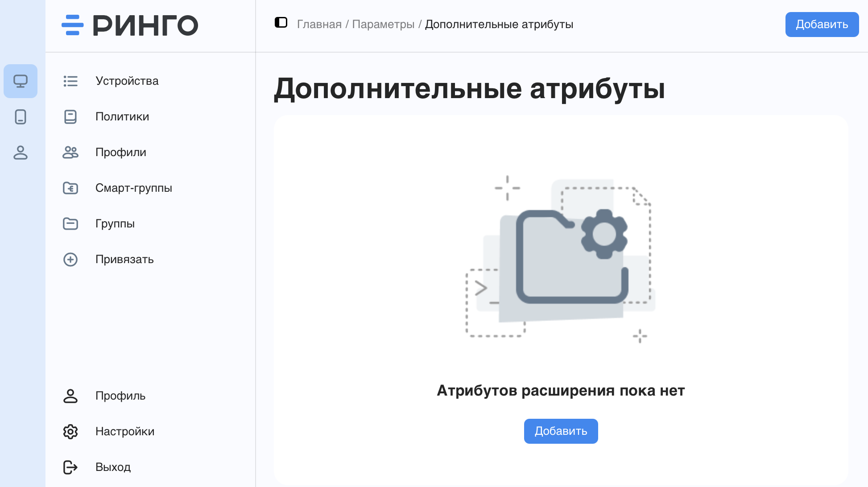Click the Группы folder icon
This screenshot has height=487, width=868.
[x=70, y=224]
